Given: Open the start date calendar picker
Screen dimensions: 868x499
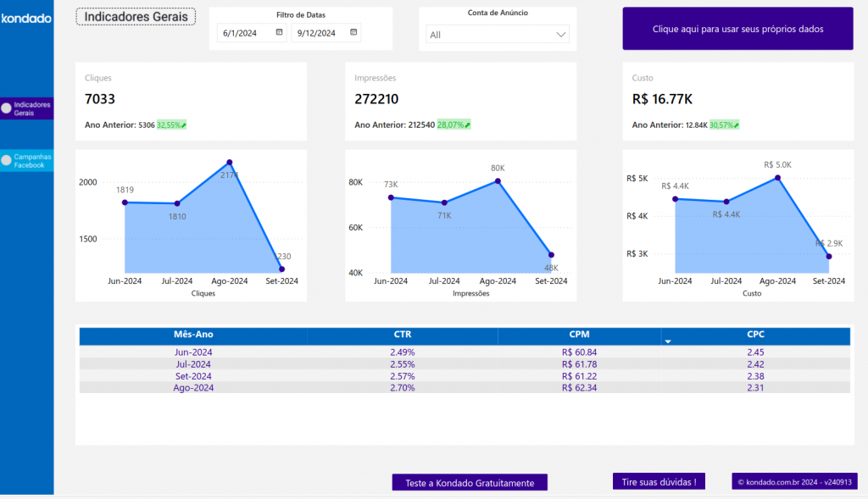Looking at the screenshot, I should pyautogui.click(x=280, y=33).
